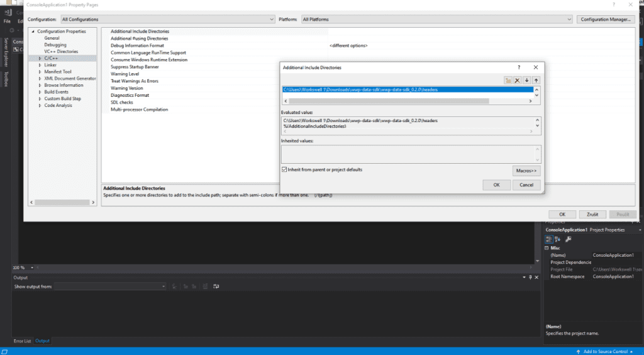This screenshot has height=355, width=644.
Task: Toggle word wrap icon in Output toolbar
Action: (x=216, y=286)
